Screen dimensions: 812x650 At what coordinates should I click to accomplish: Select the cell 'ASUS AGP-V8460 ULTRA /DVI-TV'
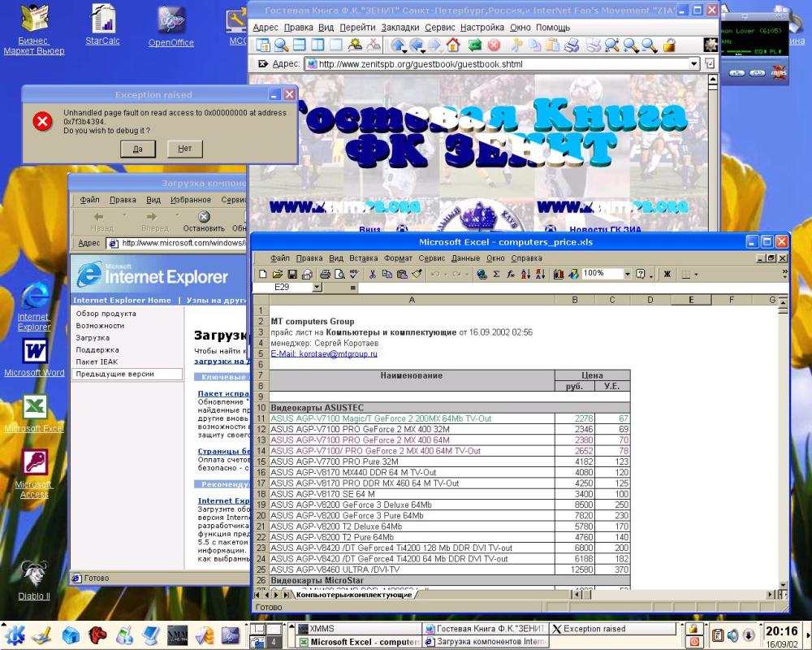412,570
